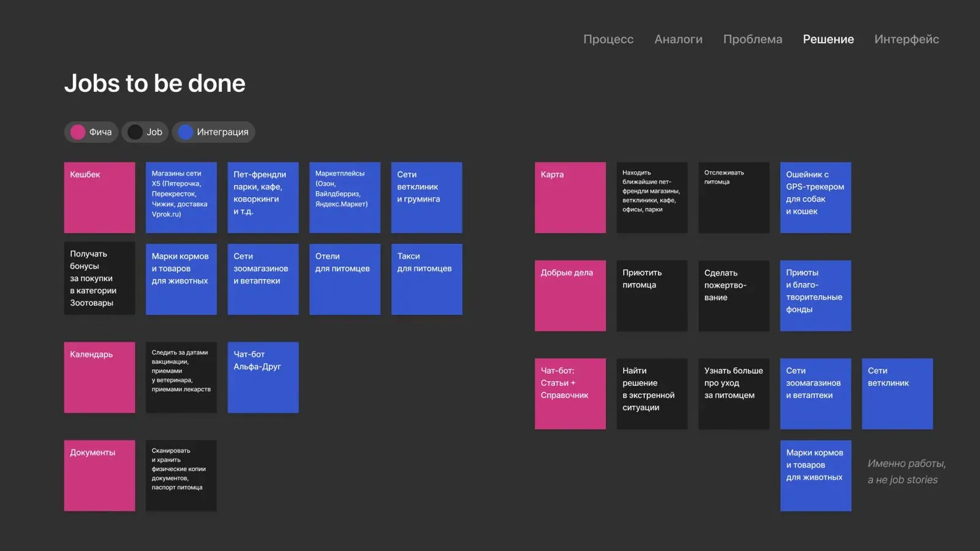Click the pink Карта card
Image resolution: width=980 pixels, height=551 pixels.
point(570,197)
